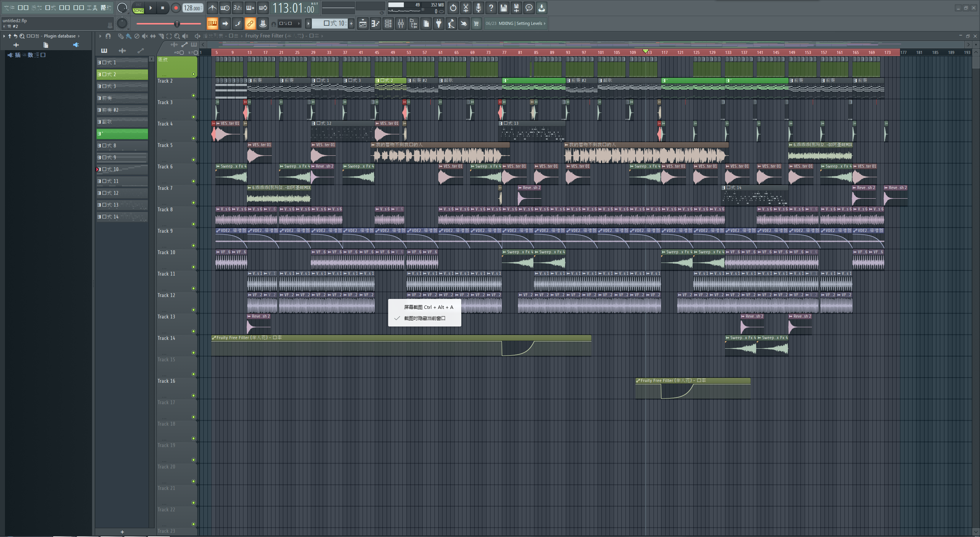Click the microphone one-click recording icon
980x537 pixels.
pos(479,8)
